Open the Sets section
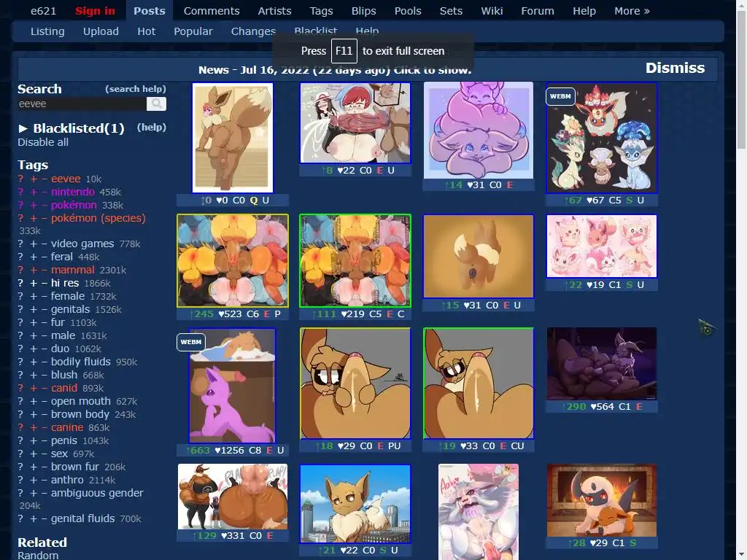 pyautogui.click(x=451, y=11)
